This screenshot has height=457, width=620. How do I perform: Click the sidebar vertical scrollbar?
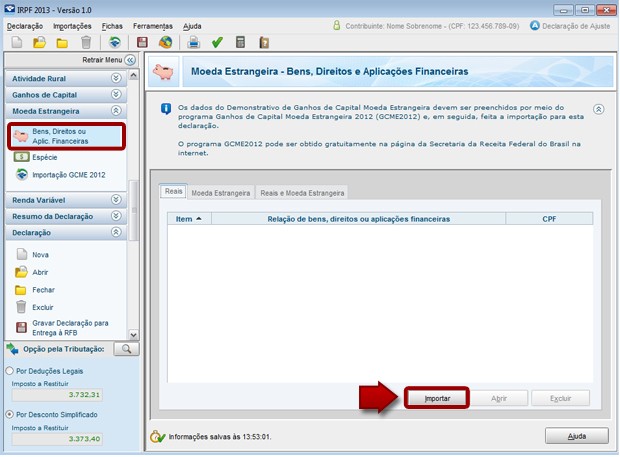point(132,210)
